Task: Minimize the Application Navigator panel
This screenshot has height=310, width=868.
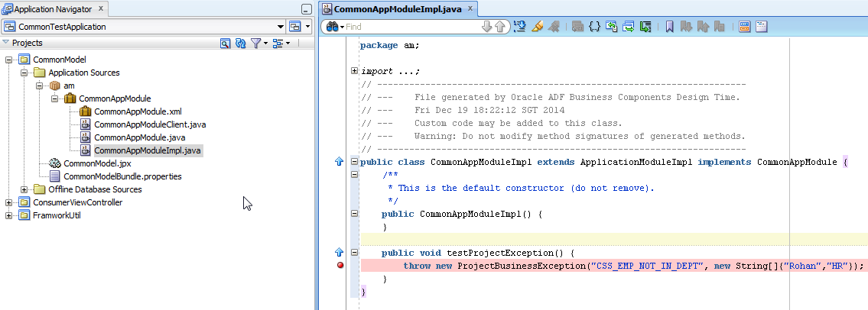Action: (307, 9)
